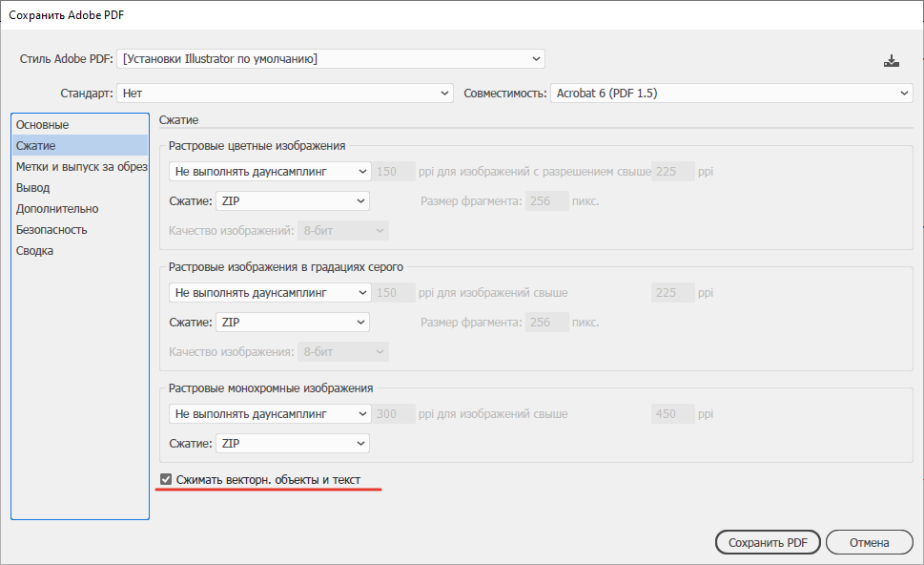Open the Стандарт dropdown

[285, 94]
